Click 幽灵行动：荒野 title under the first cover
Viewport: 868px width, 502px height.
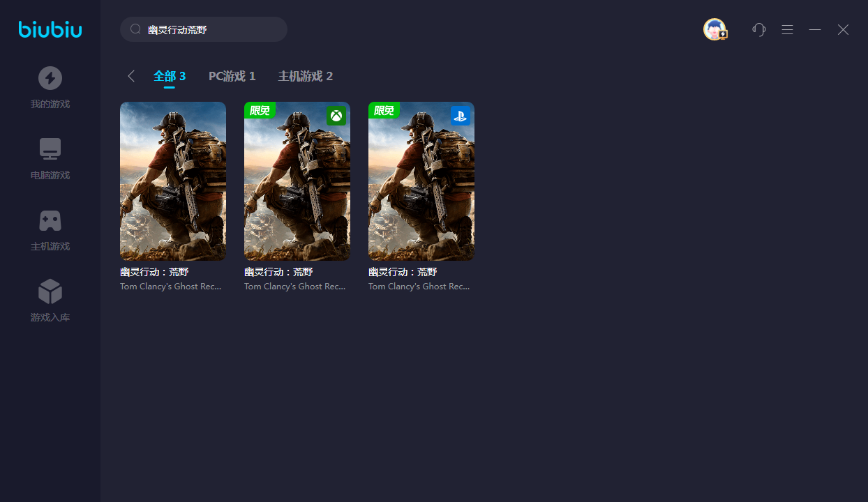click(154, 272)
